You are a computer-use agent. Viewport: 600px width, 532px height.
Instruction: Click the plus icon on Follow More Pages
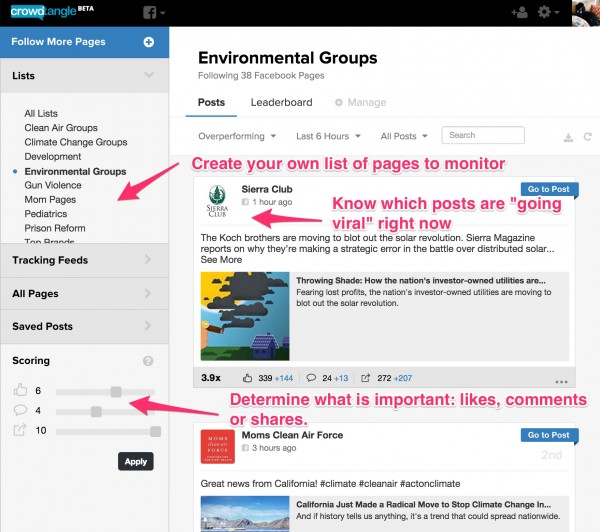149,42
